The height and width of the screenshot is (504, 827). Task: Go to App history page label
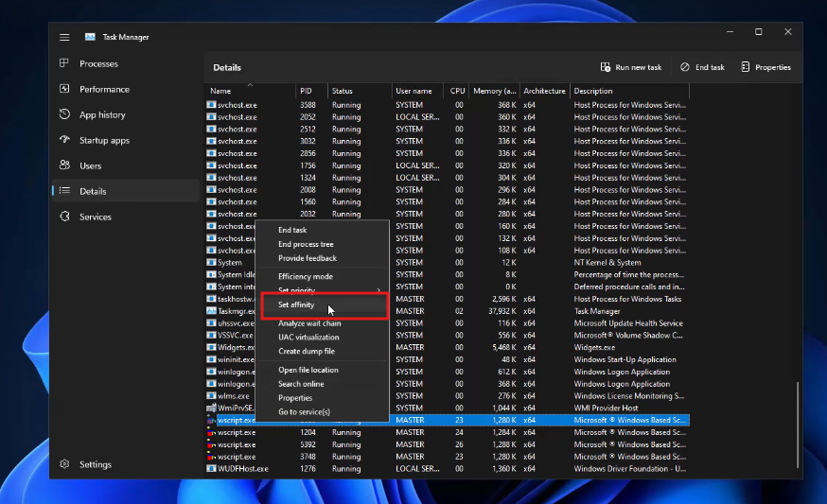pyautogui.click(x=102, y=115)
